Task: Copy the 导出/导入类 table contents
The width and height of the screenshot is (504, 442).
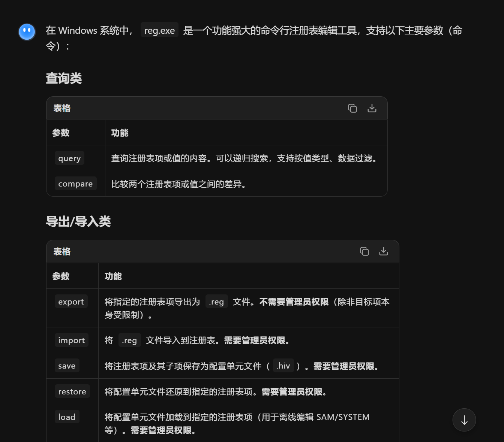Action: tap(364, 251)
